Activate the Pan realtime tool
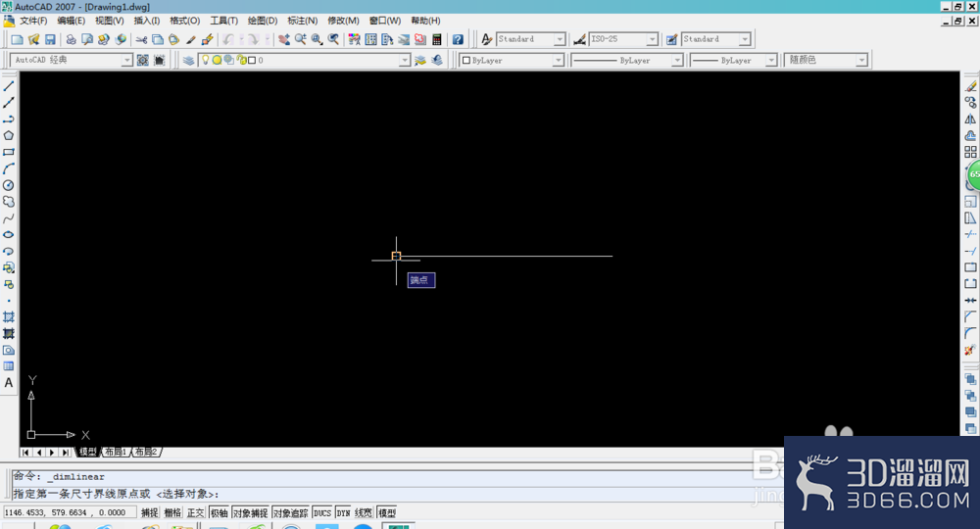 tap(284, 39)
